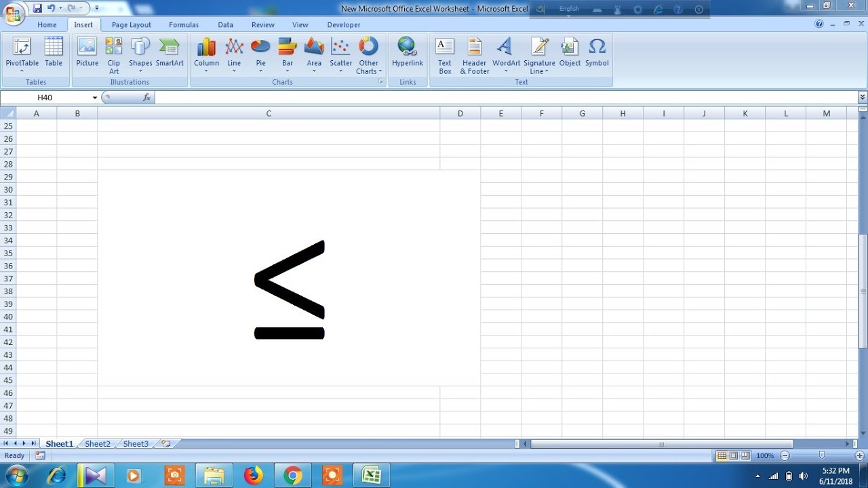The image size is (868, 488).
Task: Open the Page Layout tab
Action: pos(132,25)
